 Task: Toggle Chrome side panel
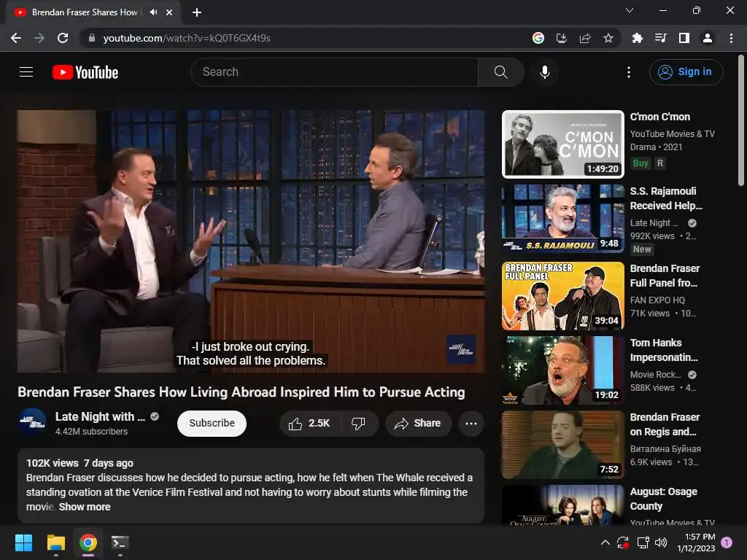click(x=684, y=38)
